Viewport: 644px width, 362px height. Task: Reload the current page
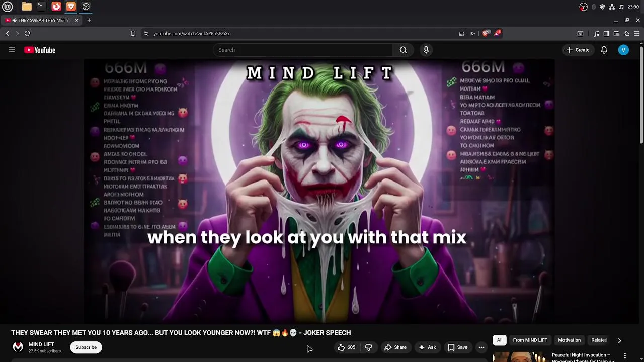click(x=28, y=33)
